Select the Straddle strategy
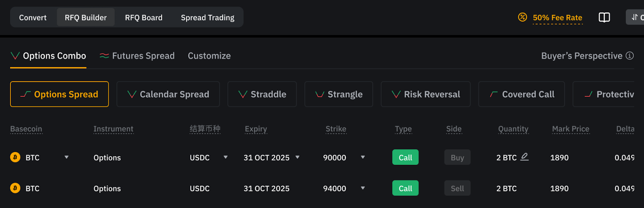This screenshot has width=644, height=208. pos(262,94)
